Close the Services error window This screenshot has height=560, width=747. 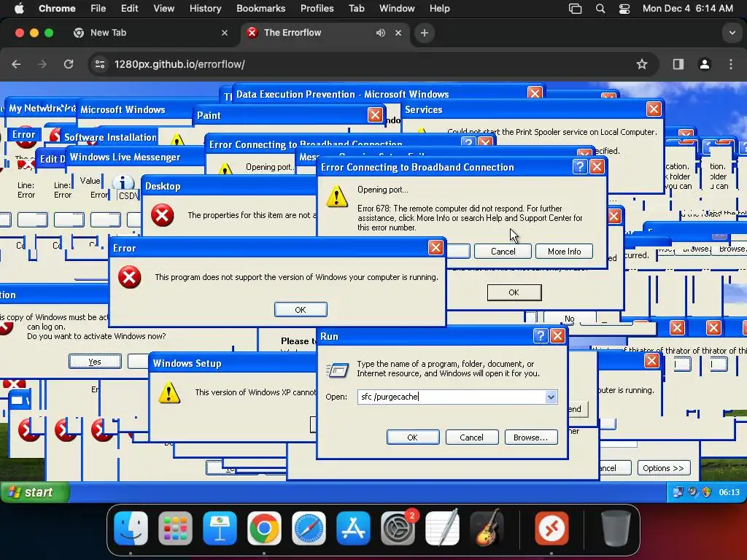tap(654, 109)
